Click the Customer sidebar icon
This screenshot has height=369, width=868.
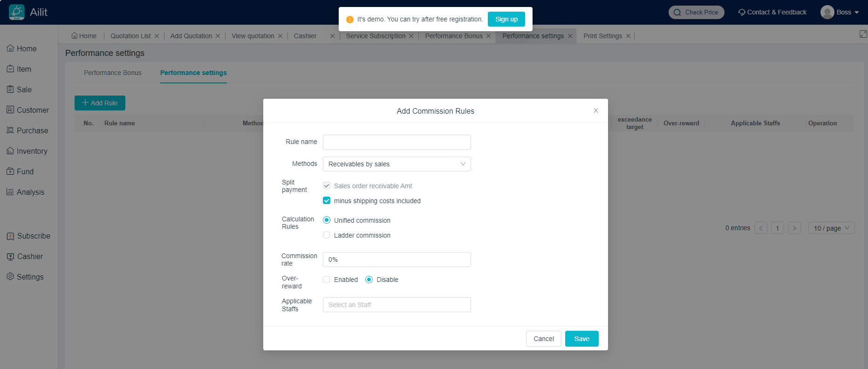(x=10, y=110)
